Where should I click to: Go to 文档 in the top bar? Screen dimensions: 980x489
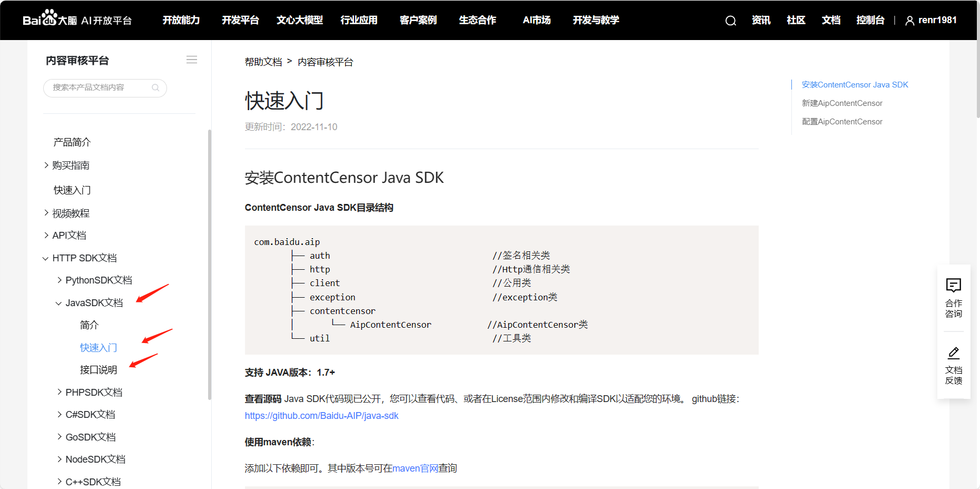click(831, 20)
